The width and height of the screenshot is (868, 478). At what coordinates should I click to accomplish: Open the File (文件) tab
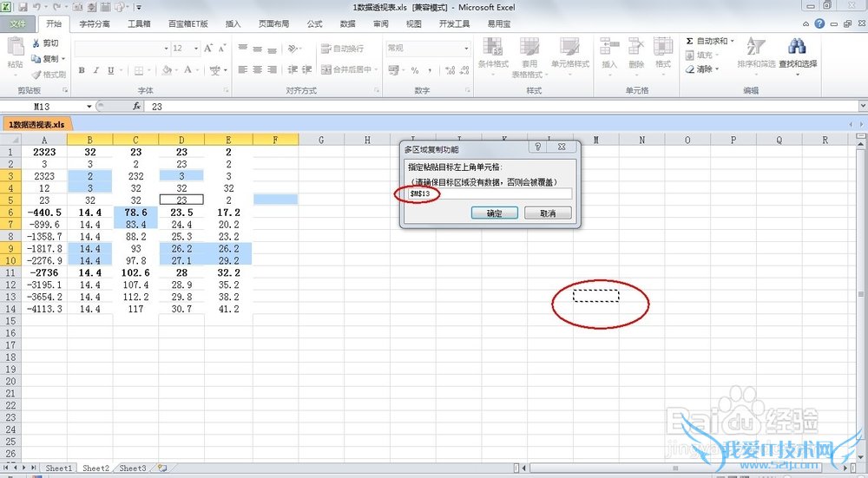[x=17, y=23]
